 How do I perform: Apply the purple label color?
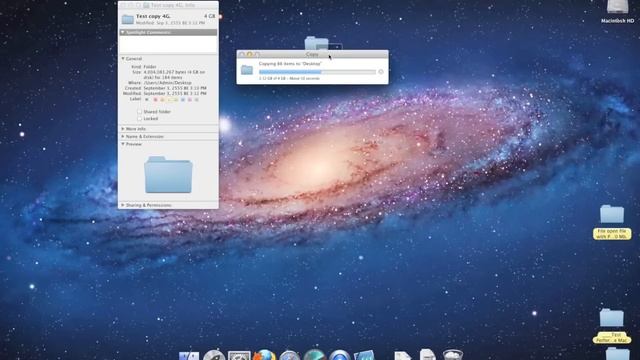190,99
